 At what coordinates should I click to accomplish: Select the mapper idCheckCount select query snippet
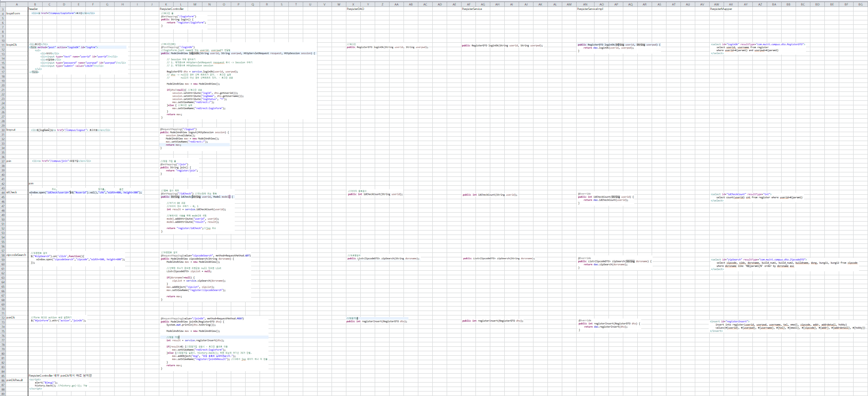[757, 197]
